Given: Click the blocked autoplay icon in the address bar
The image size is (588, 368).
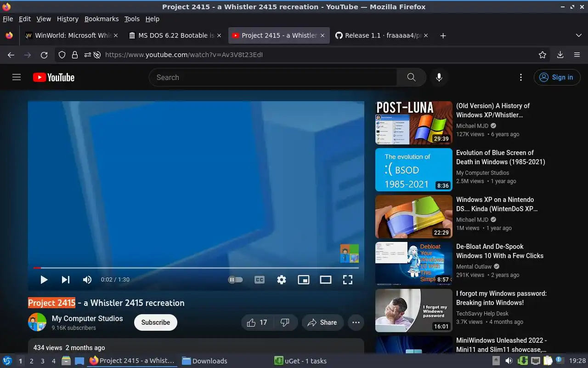Looking at the screenshot, I should click(x=97, y=55).
